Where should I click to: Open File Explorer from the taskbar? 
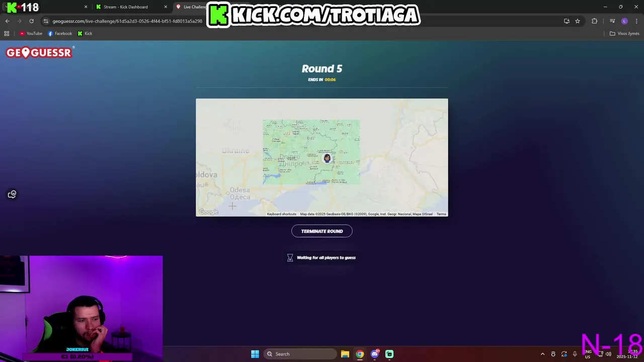345,354
